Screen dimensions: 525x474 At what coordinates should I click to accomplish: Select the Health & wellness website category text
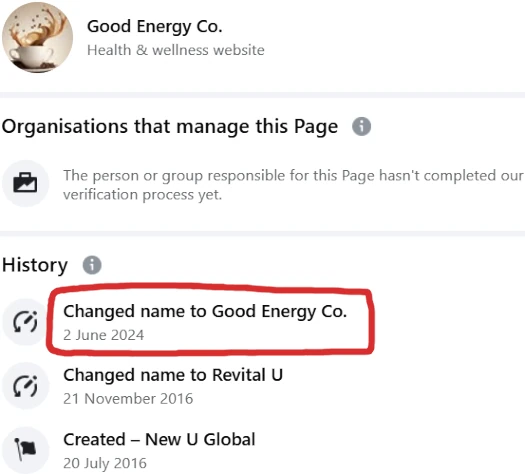[x=176, y=50]
